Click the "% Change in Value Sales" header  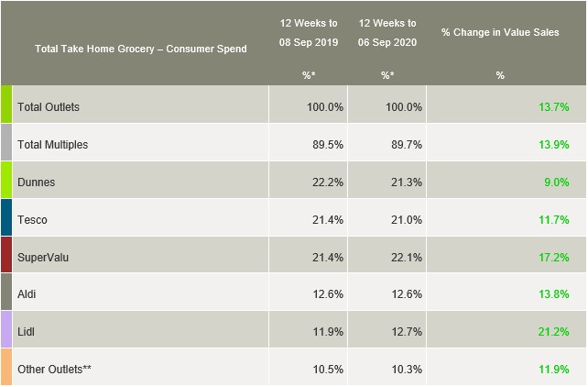pos(500,32)
